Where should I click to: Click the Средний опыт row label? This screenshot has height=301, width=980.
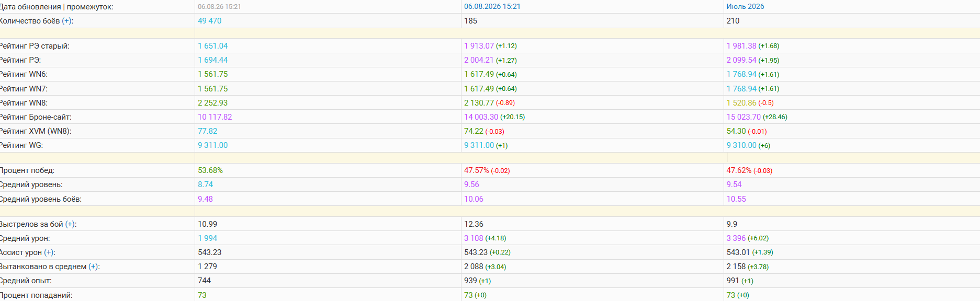[26, 281]
